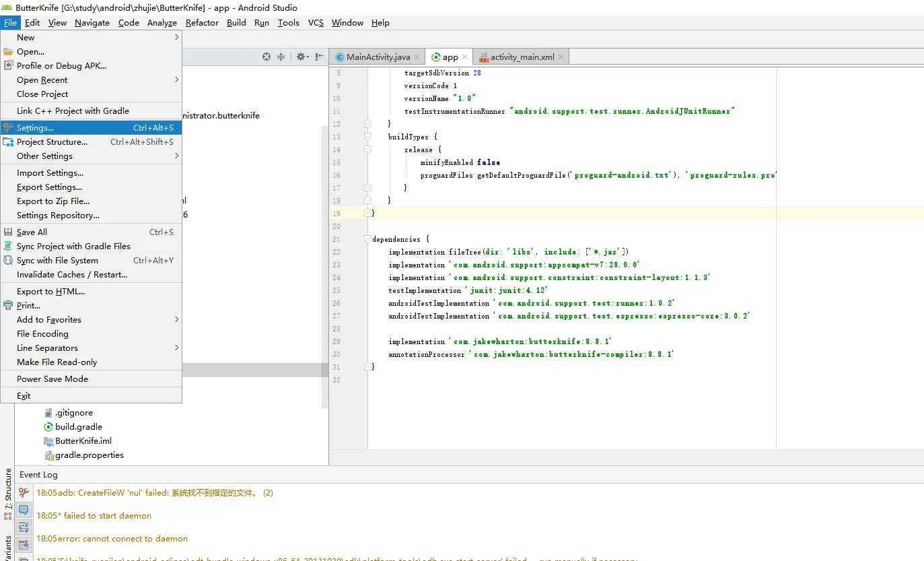Click the Profile or Debug APK icon
The height and width of the screenshot is (561, 924).
(8, 65)
